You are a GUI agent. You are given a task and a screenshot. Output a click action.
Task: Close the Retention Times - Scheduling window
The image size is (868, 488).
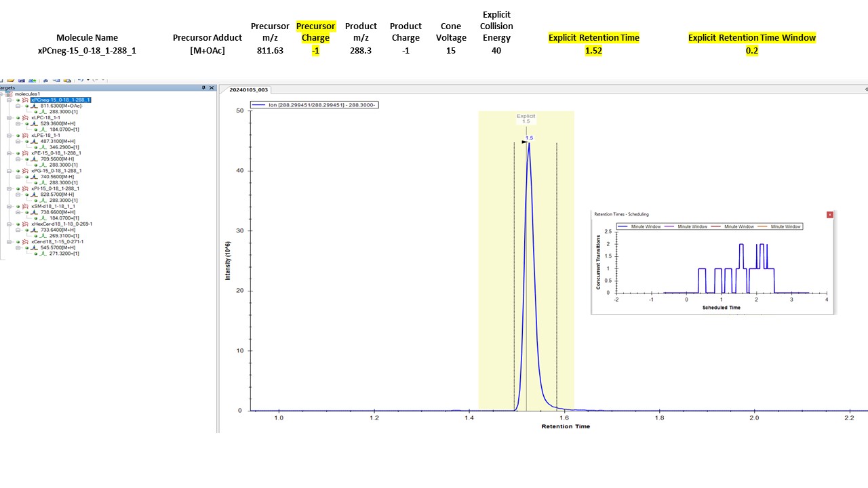[x=829, y=214]
